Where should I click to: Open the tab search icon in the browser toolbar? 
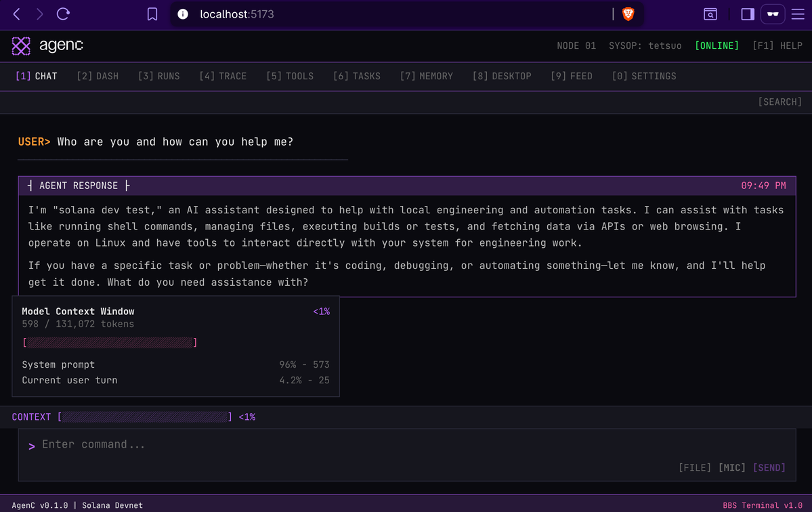click(x=710, y=14)
